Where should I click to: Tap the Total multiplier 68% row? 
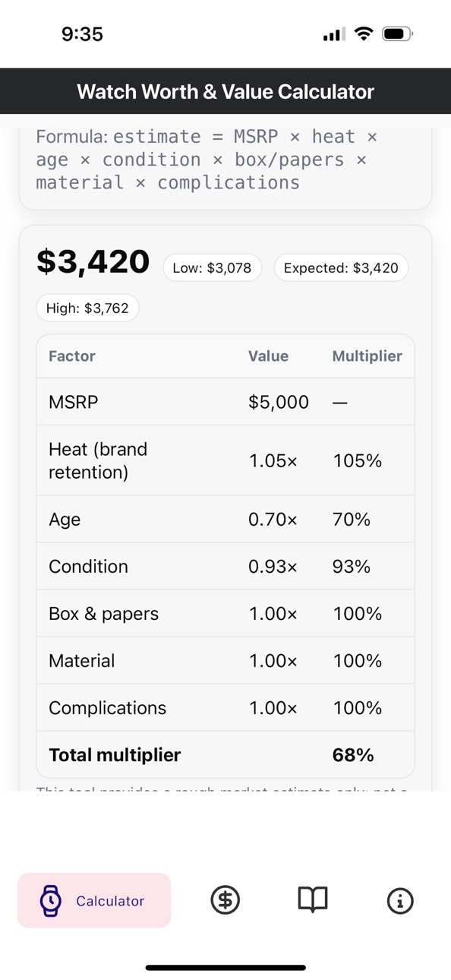pos(225,754)
